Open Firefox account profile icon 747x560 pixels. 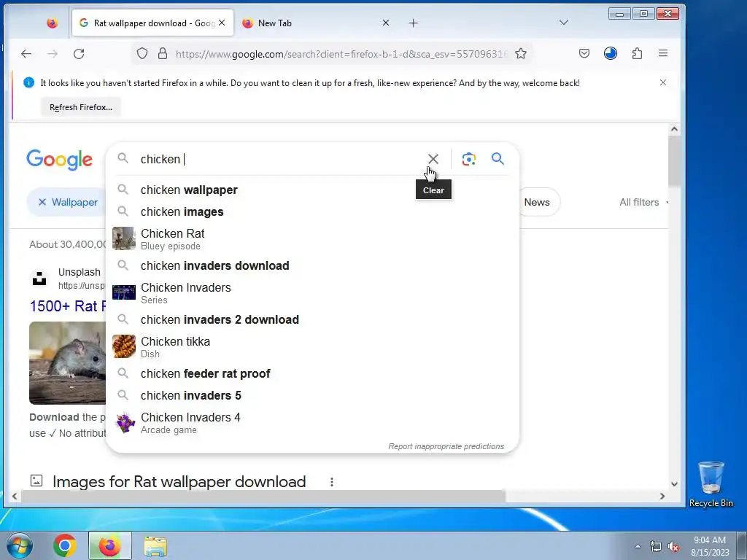pos(611,53)
